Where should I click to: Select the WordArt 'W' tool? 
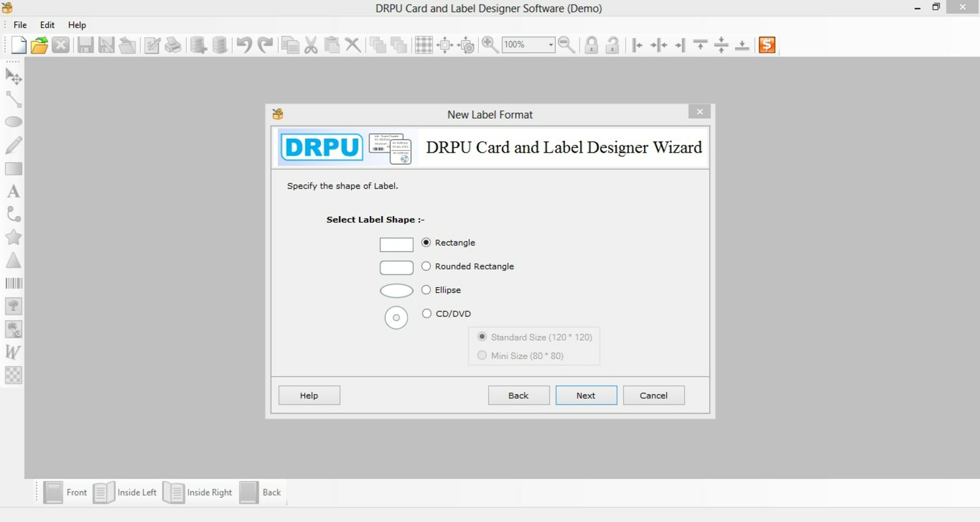14,352
